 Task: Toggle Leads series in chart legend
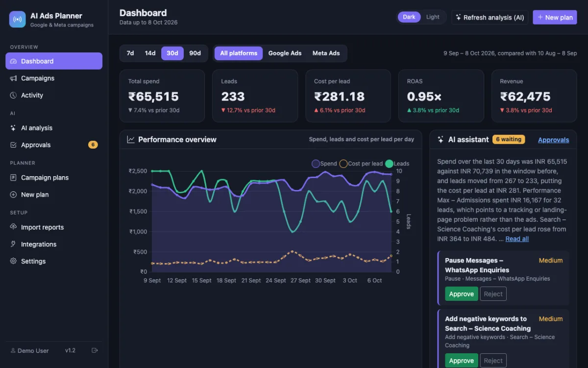click(397, 163)
